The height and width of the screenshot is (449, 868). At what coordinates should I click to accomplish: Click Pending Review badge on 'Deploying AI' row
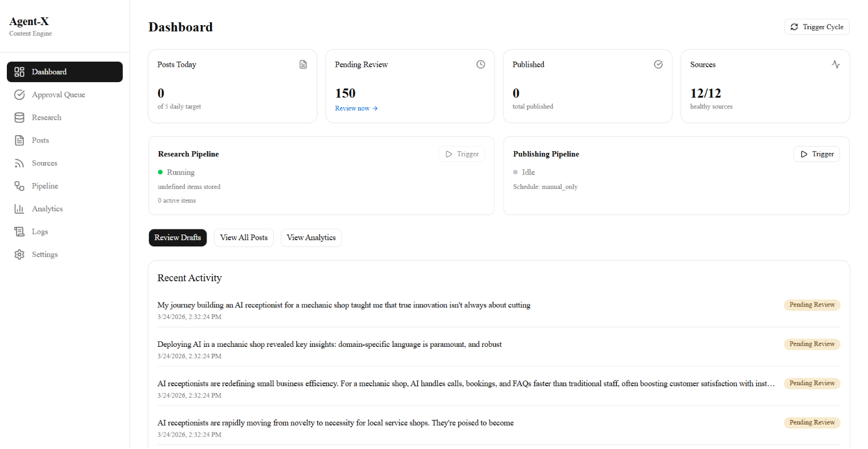pos(812,345)
